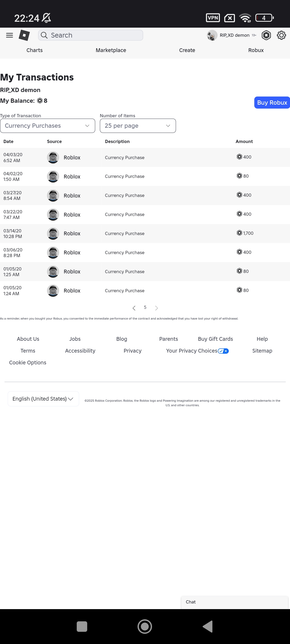
Task: Open the settings gear icon
Action: click(281, 35)
